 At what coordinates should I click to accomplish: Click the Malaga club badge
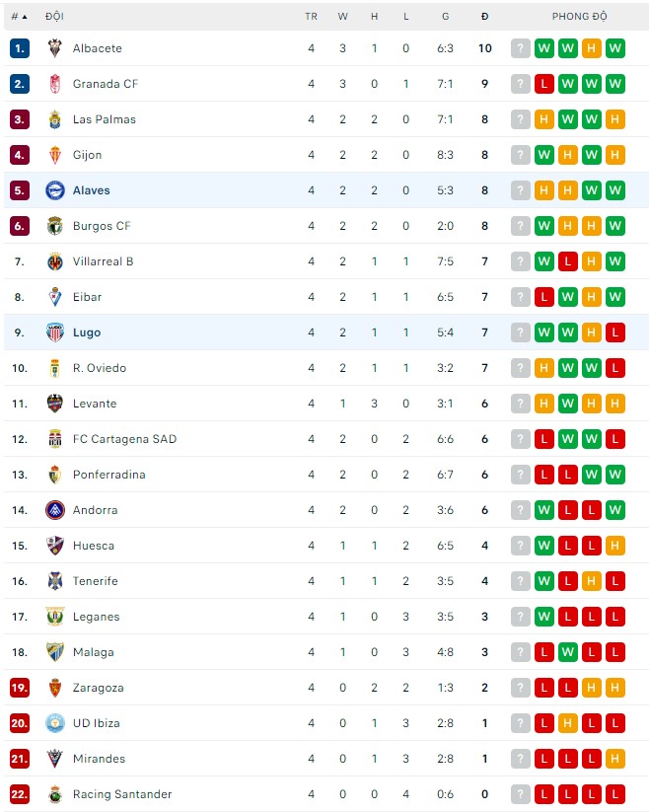click(54, 652)
